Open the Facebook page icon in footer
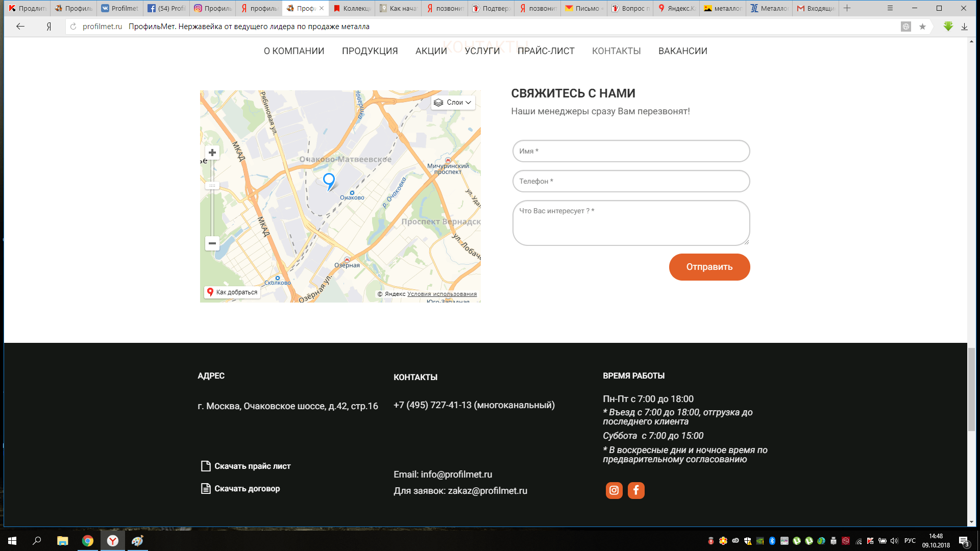 coord(636,490)
